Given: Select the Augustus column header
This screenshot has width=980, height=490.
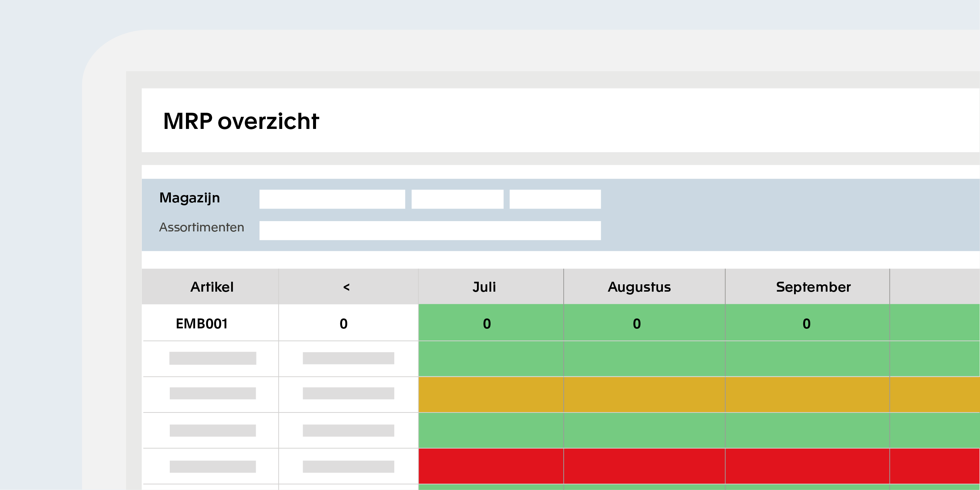Looking at the screenshot, I should (639, 287).
